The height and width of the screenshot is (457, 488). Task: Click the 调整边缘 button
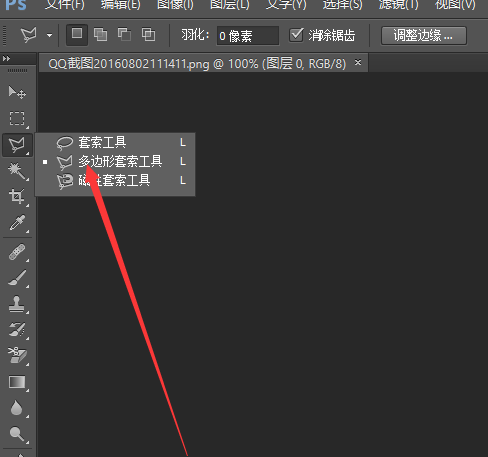point(424,35)
